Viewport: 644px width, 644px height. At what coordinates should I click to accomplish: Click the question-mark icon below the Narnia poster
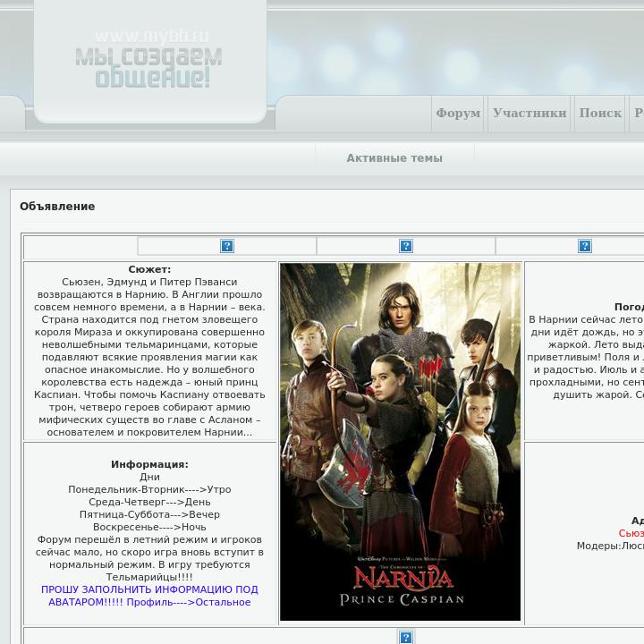click(406, 638)
